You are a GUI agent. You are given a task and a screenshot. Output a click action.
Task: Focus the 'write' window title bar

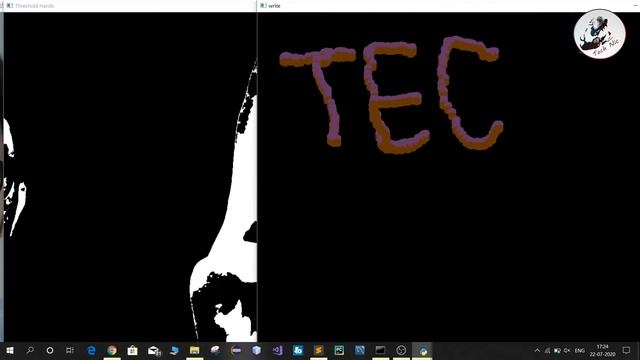tap(449, 6)
